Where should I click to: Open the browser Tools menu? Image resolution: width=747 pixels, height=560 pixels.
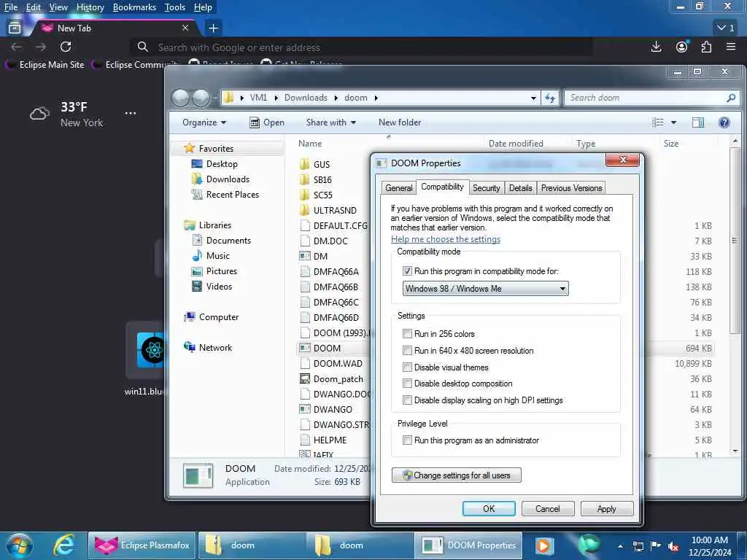[x=175, y=7]
